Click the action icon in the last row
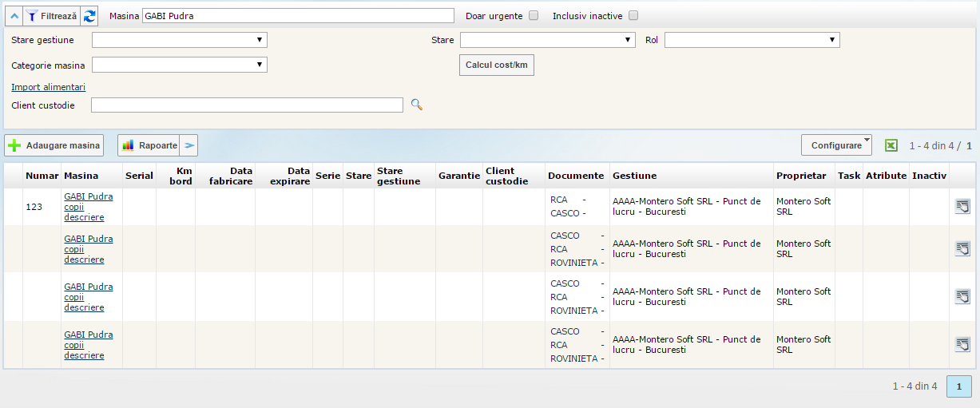The image size is (980, 408). pos(962,344)
